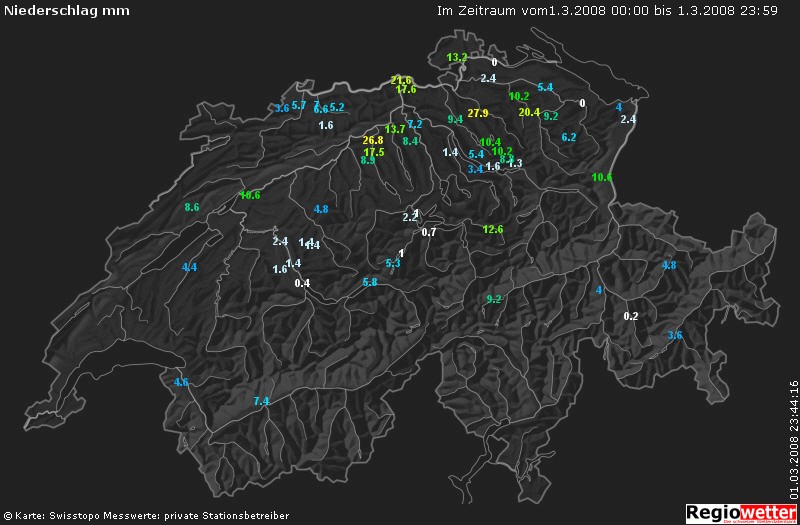Screen dimensions: 800x525
Task: Select the 6.2 precipitation reading
Action: [569, 137]
